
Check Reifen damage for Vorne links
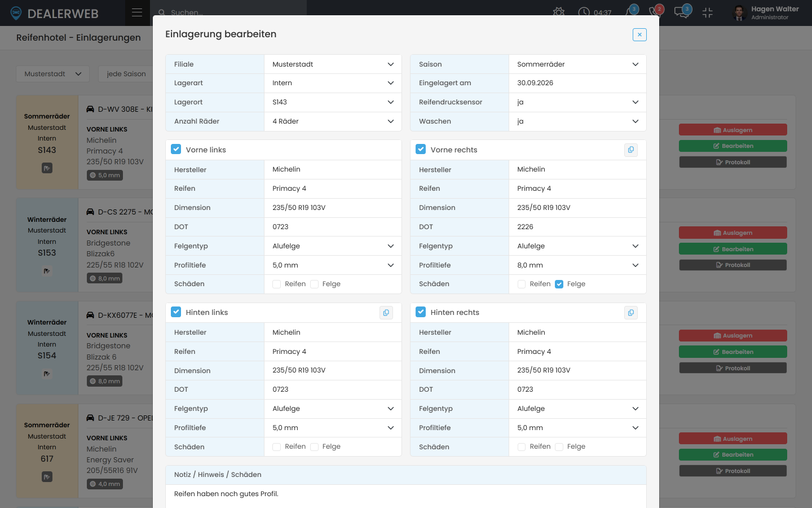[x=276, y=284]
